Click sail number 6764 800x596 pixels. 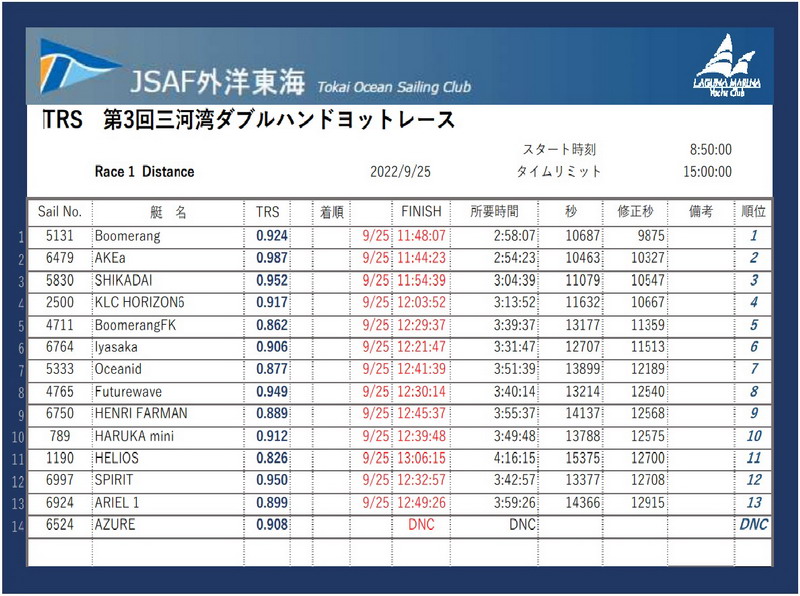click(60, 347)
